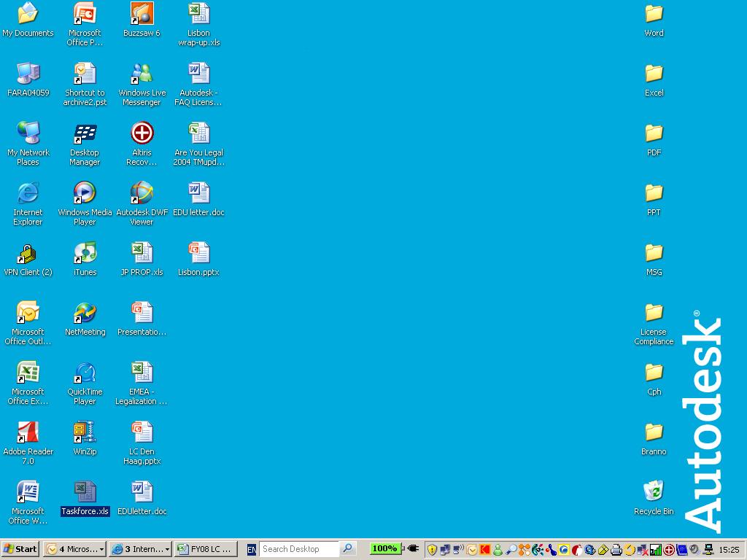Click inside the Search Desktop field
The height and width of the screenshot is (560, 747).
(x=299, y=549)
